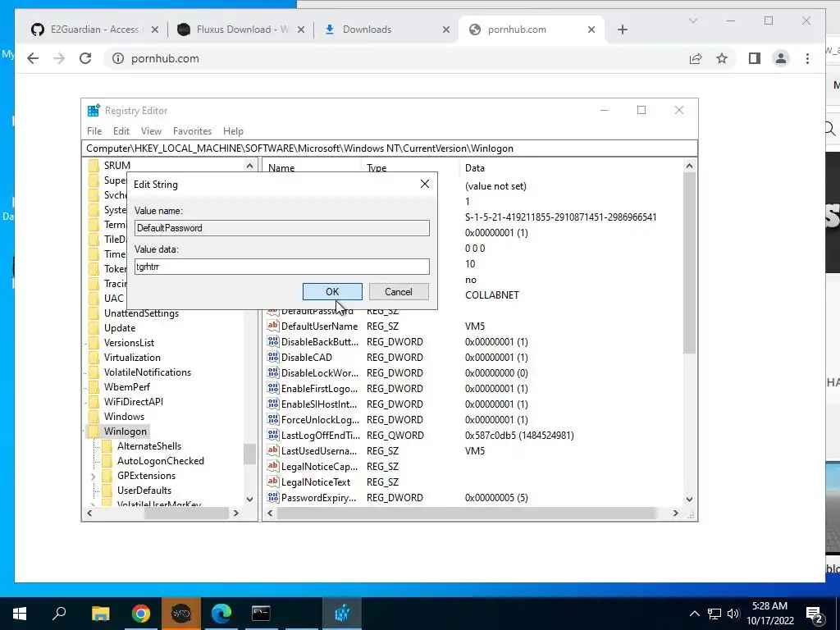The width and height of the screenshot is (840, 630).
Task: Reload the pornhub.com page
Action: (85, 58)
